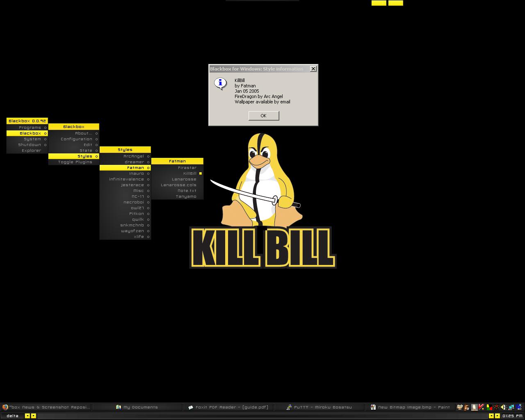
Task: Apply the Lanarosse style
Action: coord(184,179)
